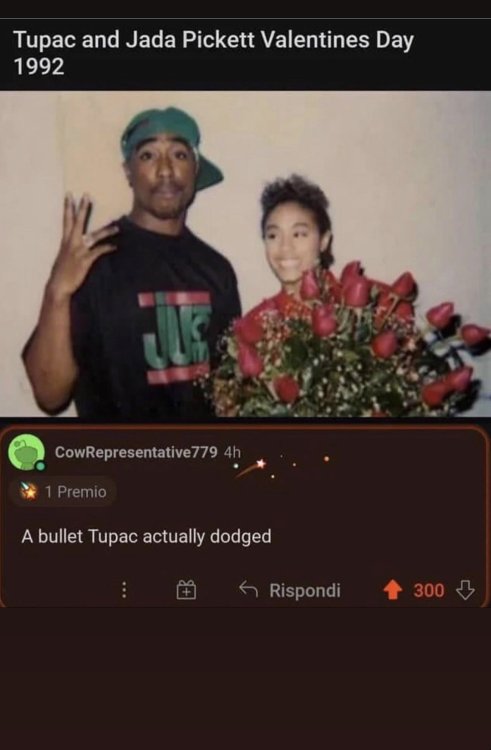Open the three-dot comment options menu
Viewport: 491px width, 750px height.
coord(124,590)
